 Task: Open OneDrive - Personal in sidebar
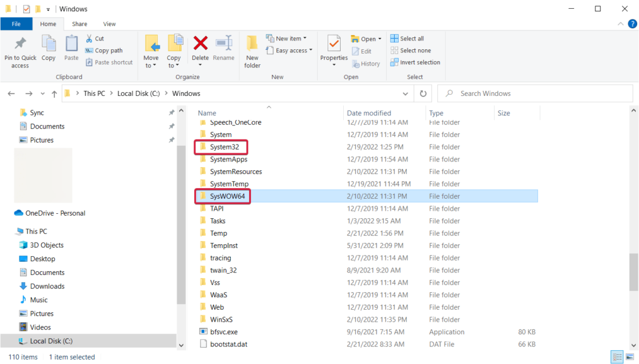[x=55, y=213]
